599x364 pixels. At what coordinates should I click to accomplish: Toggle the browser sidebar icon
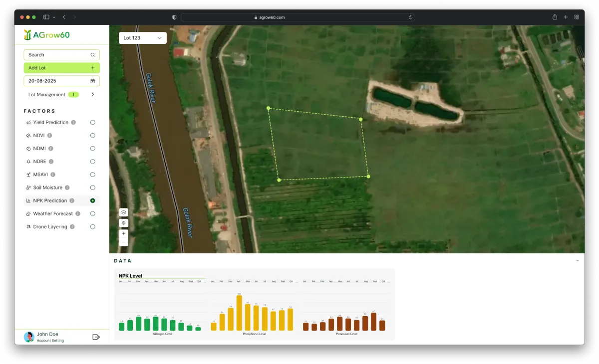pyautogui.click(x=46, y=17)
